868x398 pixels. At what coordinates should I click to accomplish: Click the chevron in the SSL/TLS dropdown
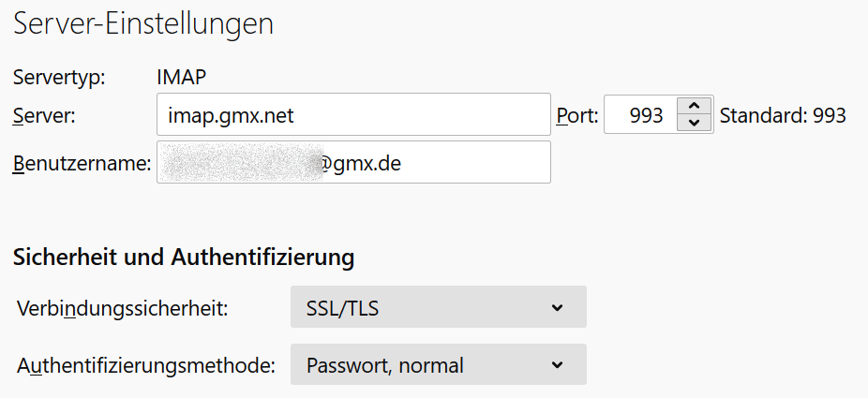(x=557, y=307)
